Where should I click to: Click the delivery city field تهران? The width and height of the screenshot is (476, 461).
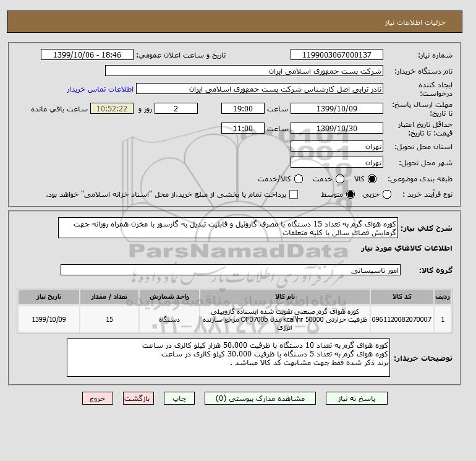point(337,162)
